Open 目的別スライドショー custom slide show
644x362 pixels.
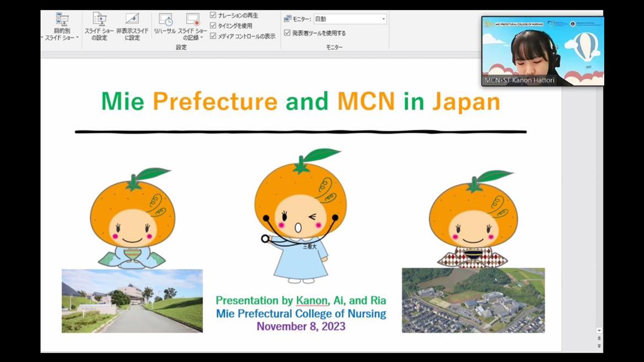pos(62,27)
